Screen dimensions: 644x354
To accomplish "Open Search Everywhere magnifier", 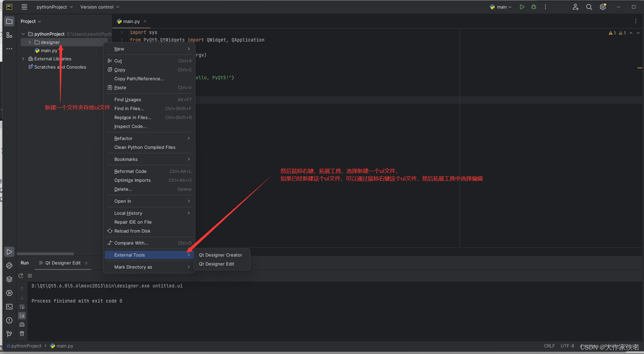I will click(589, 7).
